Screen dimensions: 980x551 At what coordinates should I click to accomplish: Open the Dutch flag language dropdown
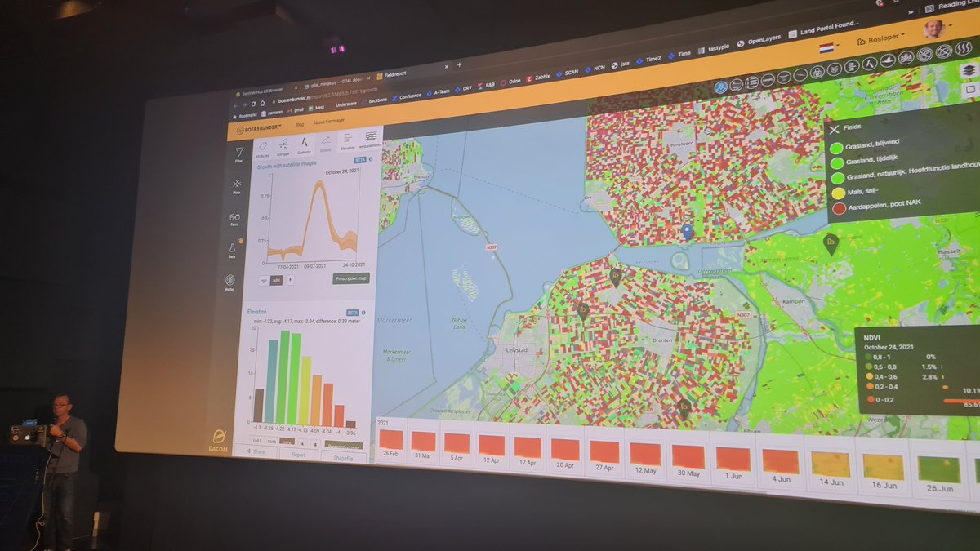829,47
